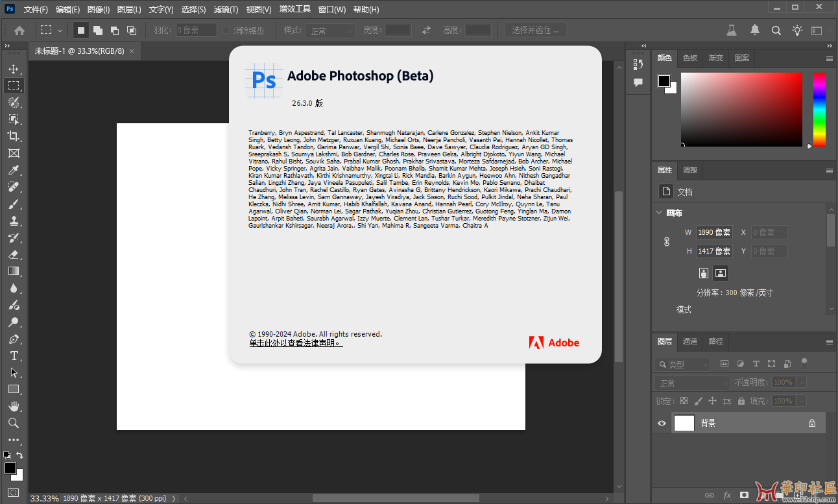Choose Add to Selection mode button
This screenshot has height=504, width=838.
(x=98, y=30)
